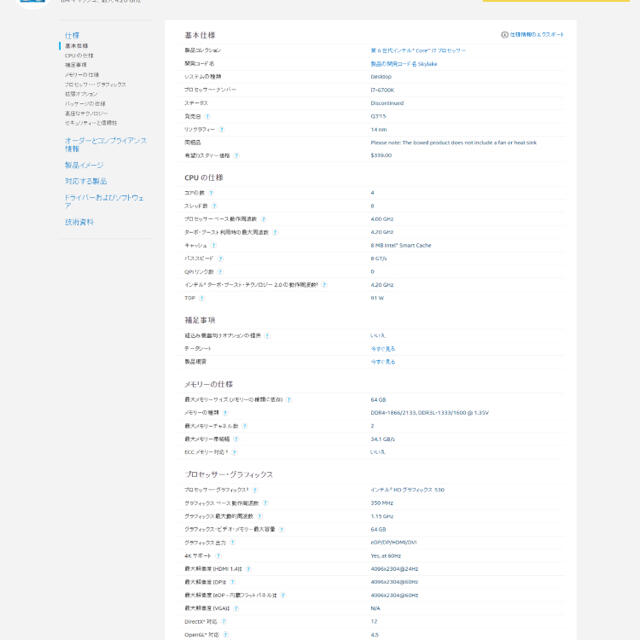Jump to セキュリティーと信頼性 in sidebar
Screen dimensions: 640x640
(91, 123)
